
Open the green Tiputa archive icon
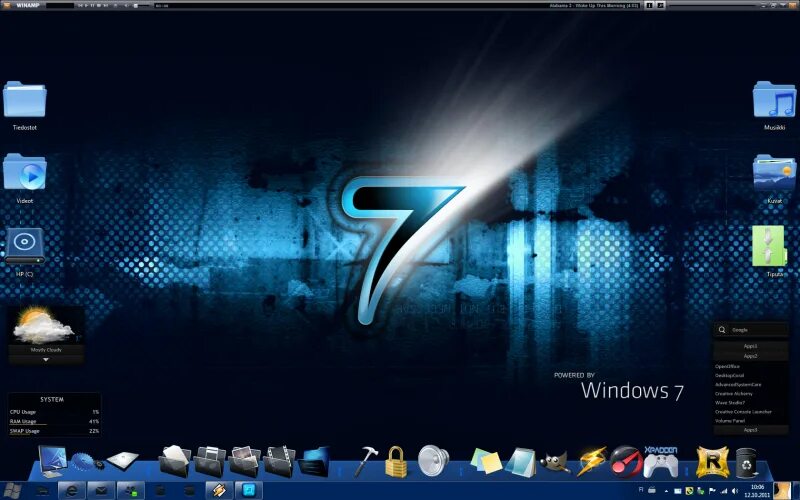point(768,246)
